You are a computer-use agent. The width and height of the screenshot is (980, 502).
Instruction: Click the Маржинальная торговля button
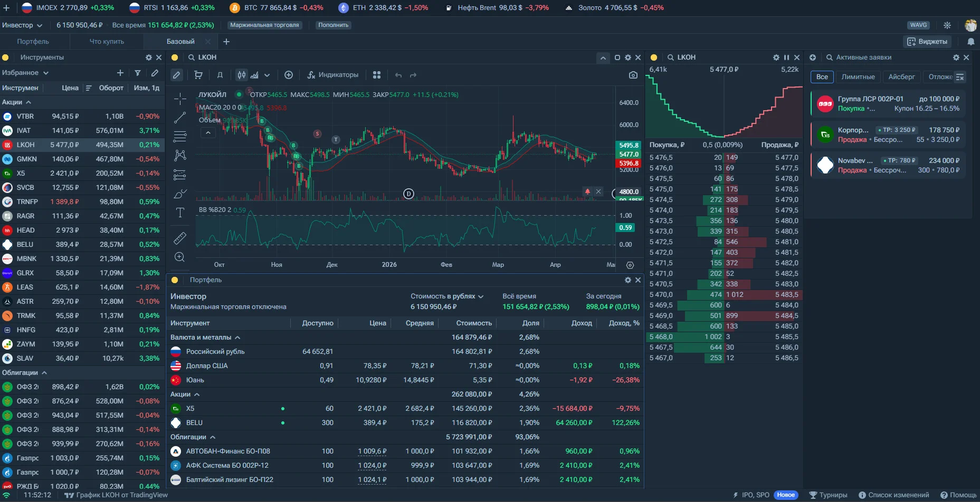[264, 25]
